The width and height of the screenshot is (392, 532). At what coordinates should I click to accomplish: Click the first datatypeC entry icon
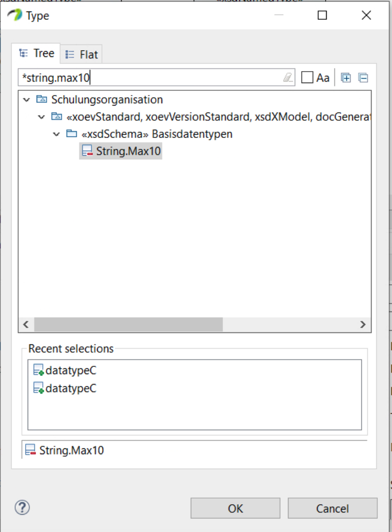point(38,370)
